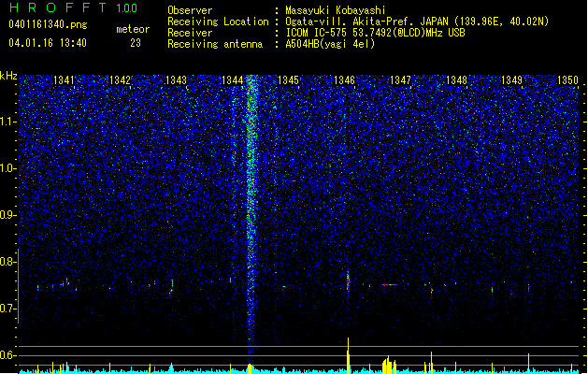Click the 1347 time marker
The image size is (588, 374).
(x=400, y=80)
